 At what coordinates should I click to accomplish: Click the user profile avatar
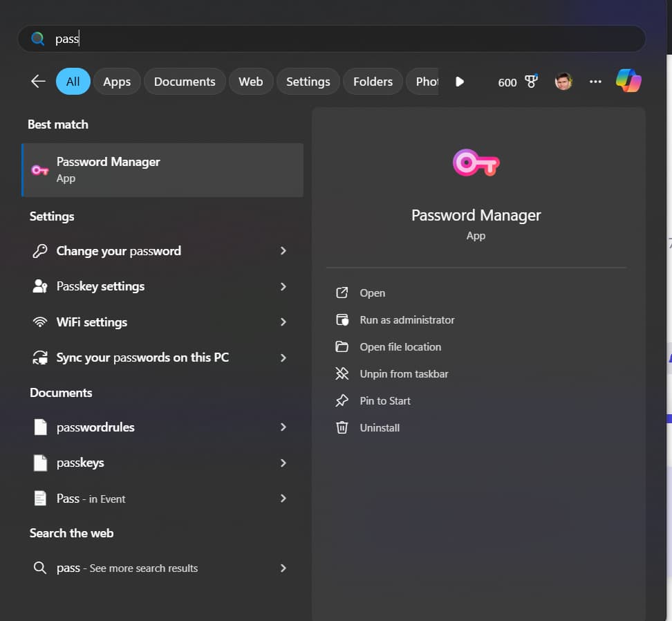tap(563, 82)
